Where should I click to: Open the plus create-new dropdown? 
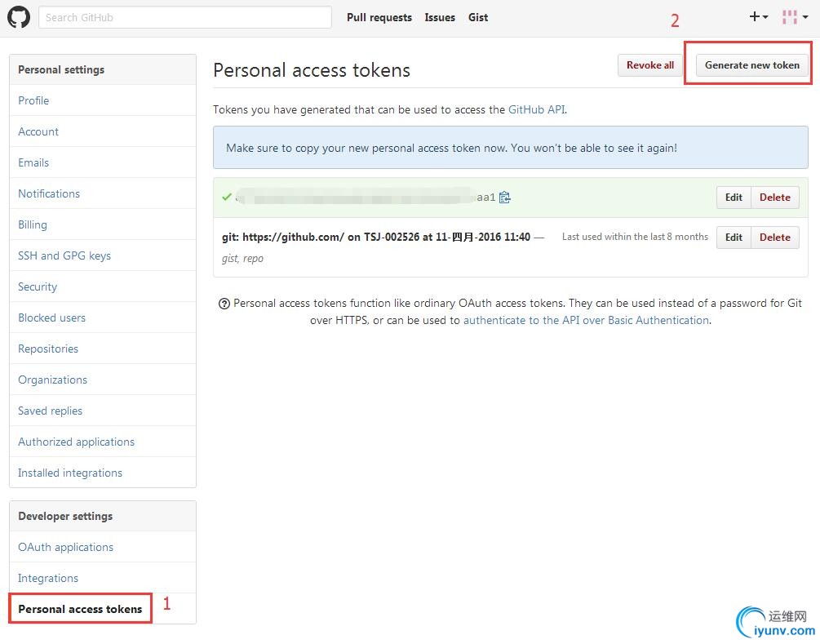pyautogui.click(x=758, y=17)
